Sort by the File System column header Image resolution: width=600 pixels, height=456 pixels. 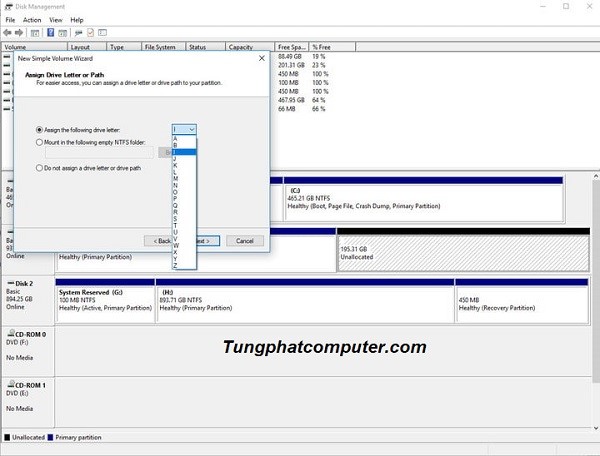tap(163, 47)
